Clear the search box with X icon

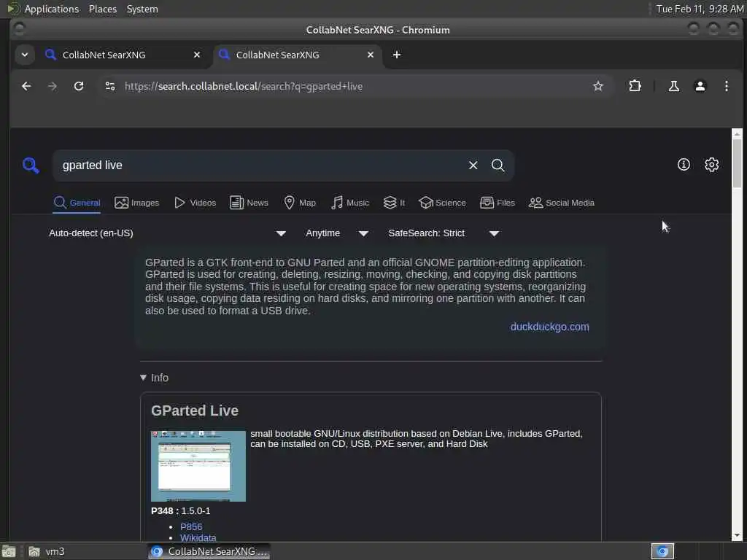473,166
